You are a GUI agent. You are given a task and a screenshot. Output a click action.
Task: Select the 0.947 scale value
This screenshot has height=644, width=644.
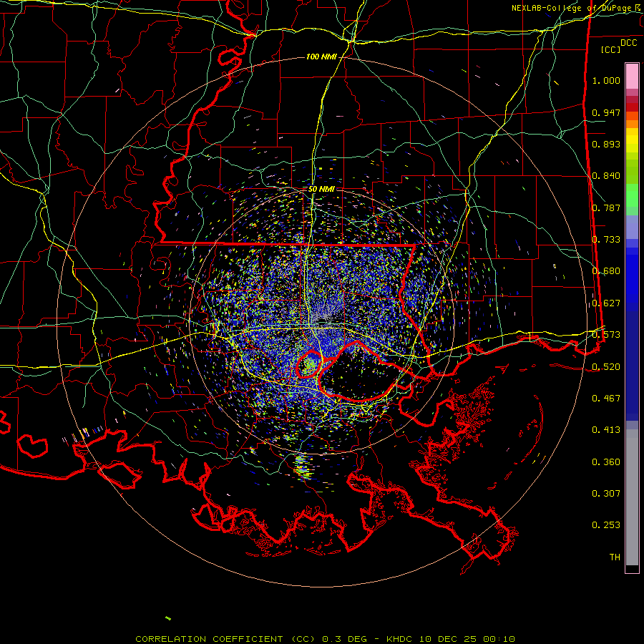pos(606,112)
